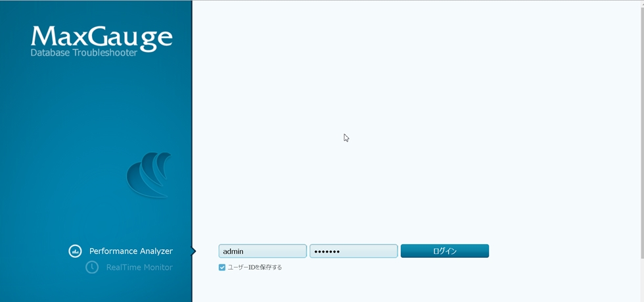Focus the user ID field containing admin
The height and width of the screenshot is (302, 644).
[262, 251]
